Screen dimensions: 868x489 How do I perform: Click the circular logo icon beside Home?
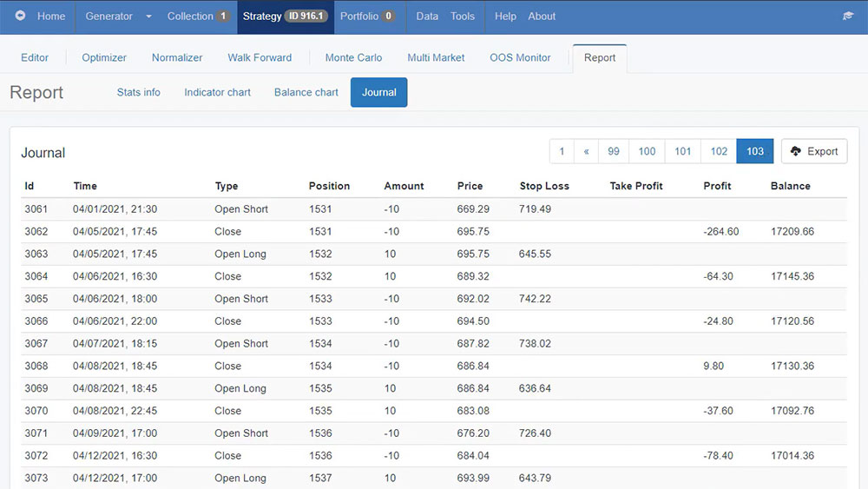click(x=21, y=16)
